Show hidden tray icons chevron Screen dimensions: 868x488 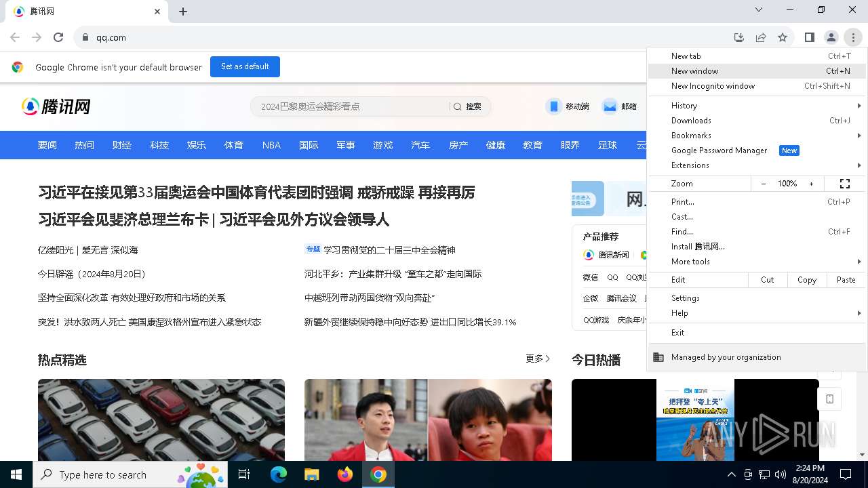coord(731,474)
